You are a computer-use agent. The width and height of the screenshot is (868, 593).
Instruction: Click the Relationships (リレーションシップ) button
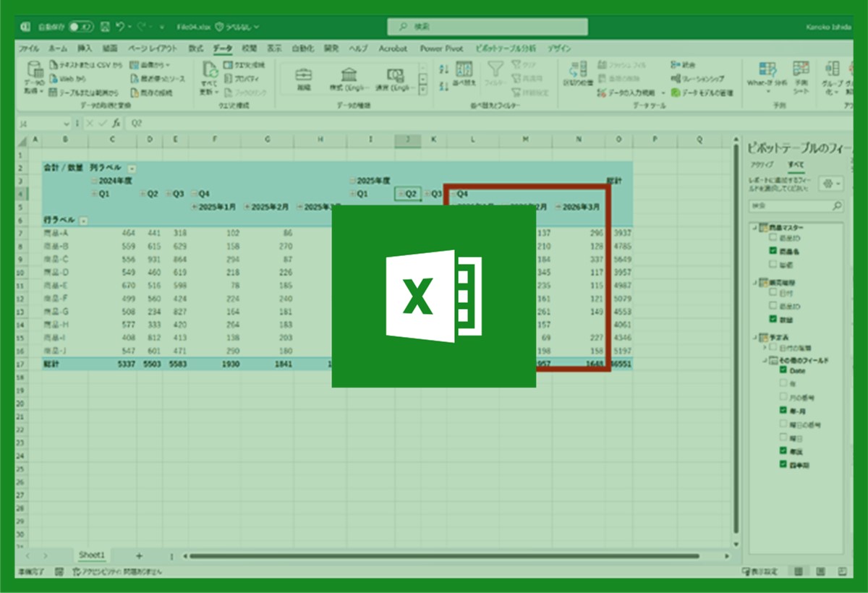[x=697, y=79]
